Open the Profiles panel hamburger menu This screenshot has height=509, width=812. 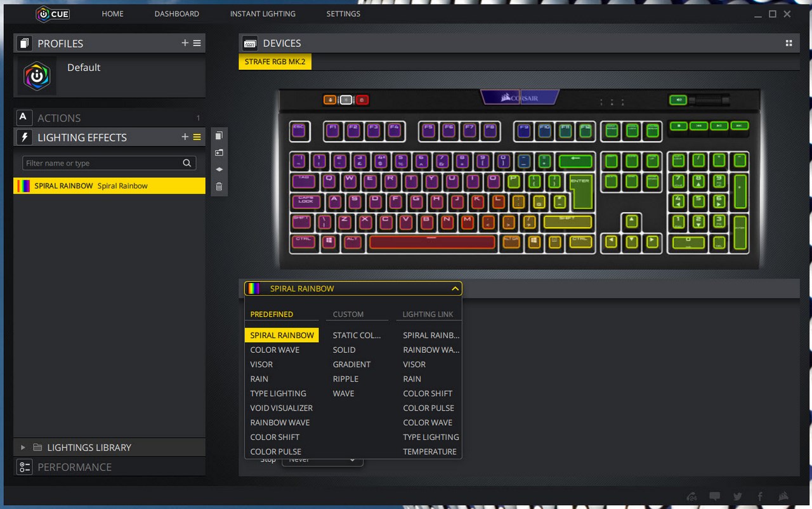coord(197,43)
